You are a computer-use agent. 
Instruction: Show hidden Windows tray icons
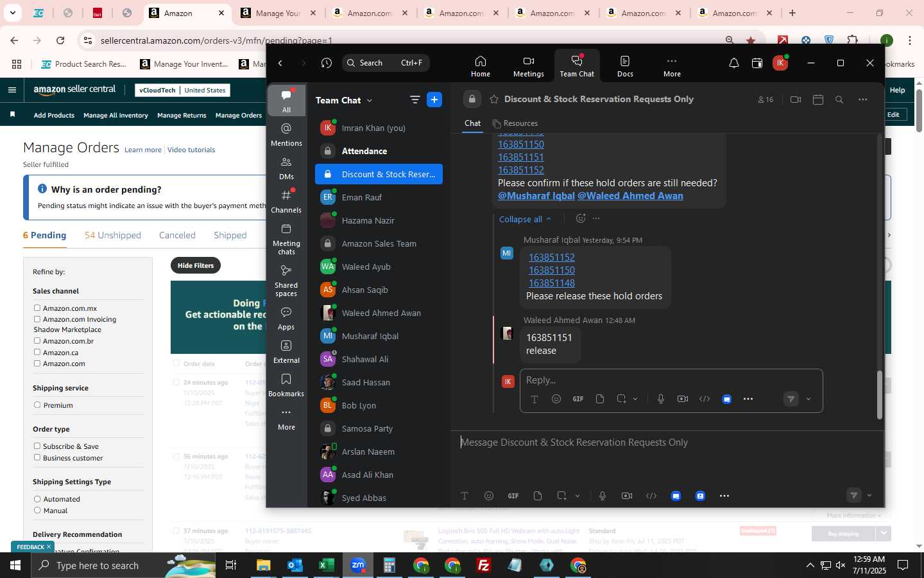pos(810,565)
